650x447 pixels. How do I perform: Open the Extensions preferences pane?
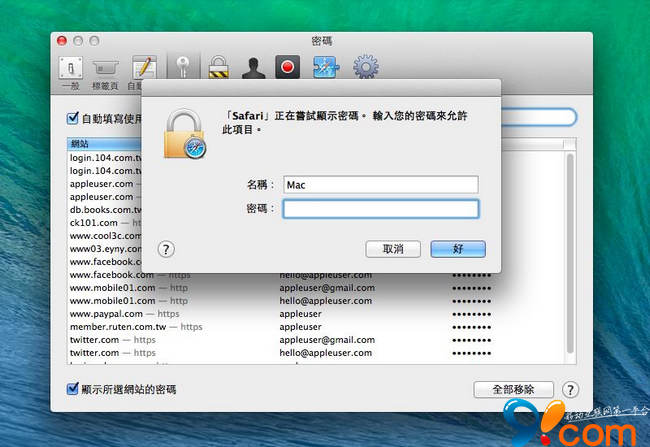click(327, 68)
